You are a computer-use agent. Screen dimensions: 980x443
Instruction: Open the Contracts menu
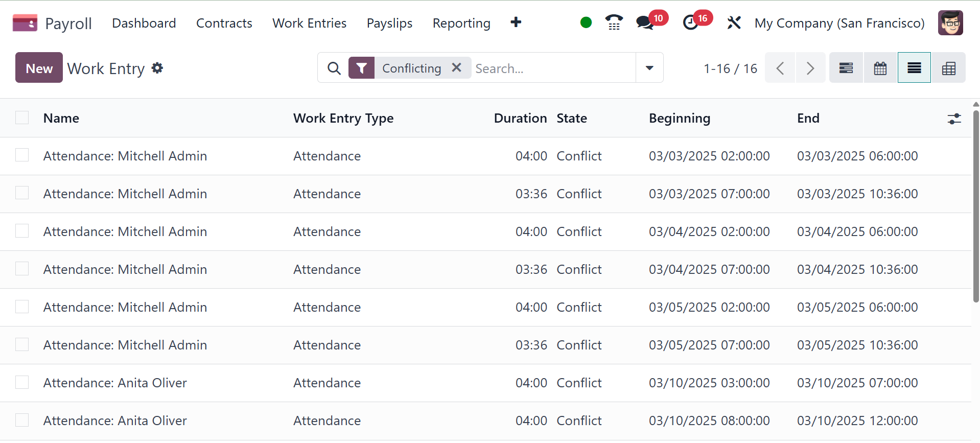[x=224, y=23]
